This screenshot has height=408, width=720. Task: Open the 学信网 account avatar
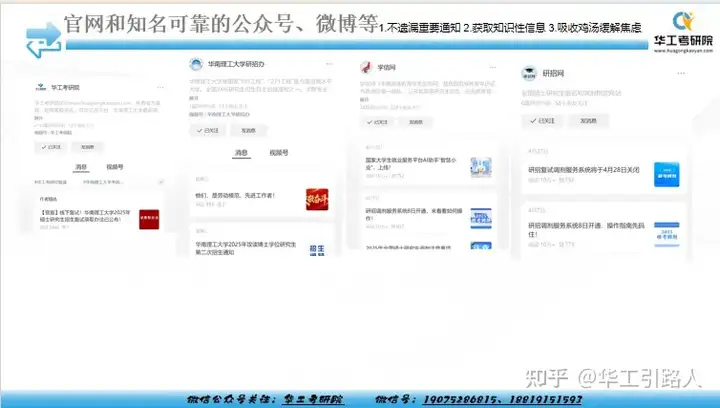click(366, 67)
